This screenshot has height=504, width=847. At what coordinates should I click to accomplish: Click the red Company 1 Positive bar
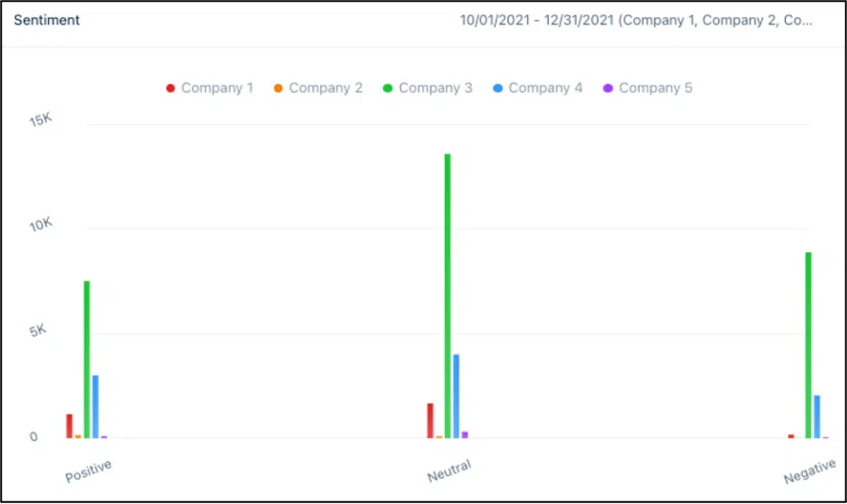[x=70, y=426]
